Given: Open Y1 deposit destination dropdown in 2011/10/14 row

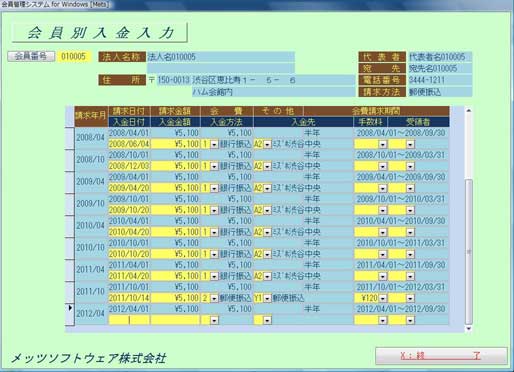Looking at the screenshot, I should (267, 298).
